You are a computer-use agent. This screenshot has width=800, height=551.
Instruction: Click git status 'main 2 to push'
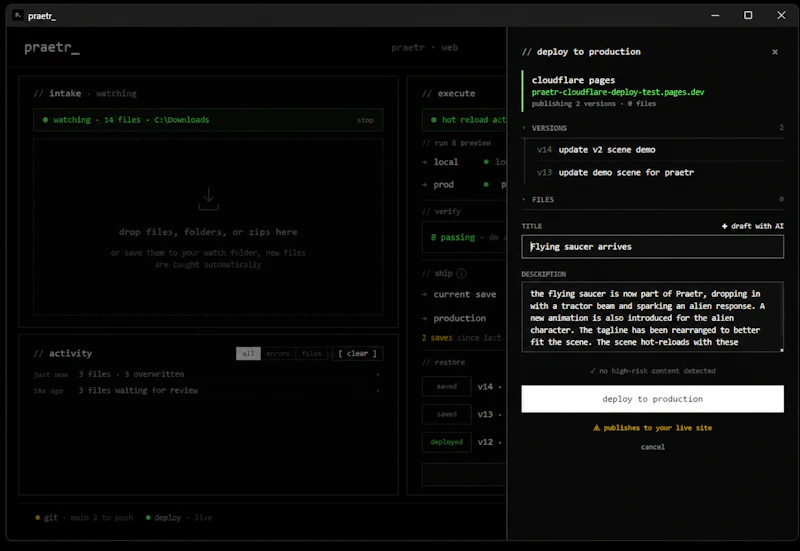tap(84, 518)
